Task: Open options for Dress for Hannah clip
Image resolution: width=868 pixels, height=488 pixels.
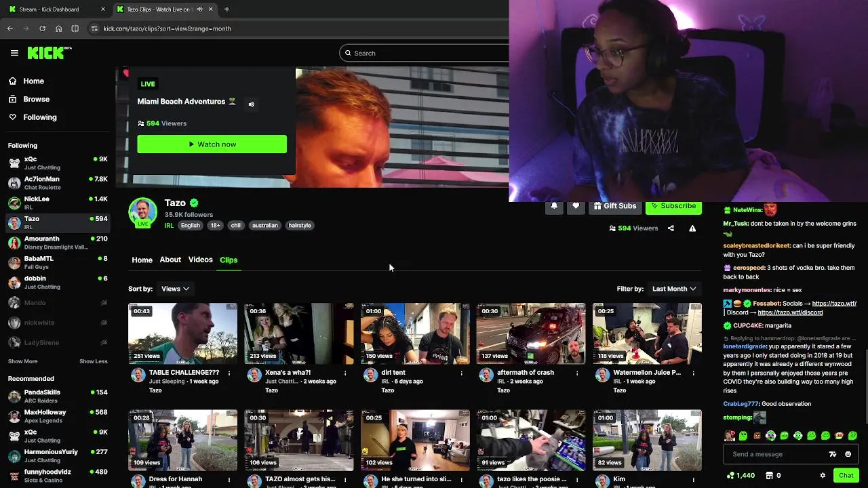Action: tap(229, 479)
